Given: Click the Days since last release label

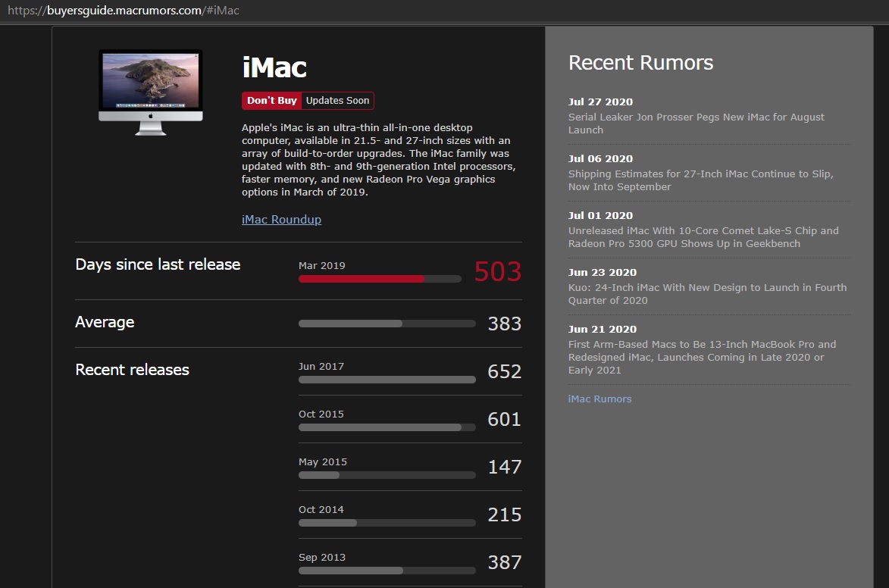Looking at the screenshot, I should [158, 264].
